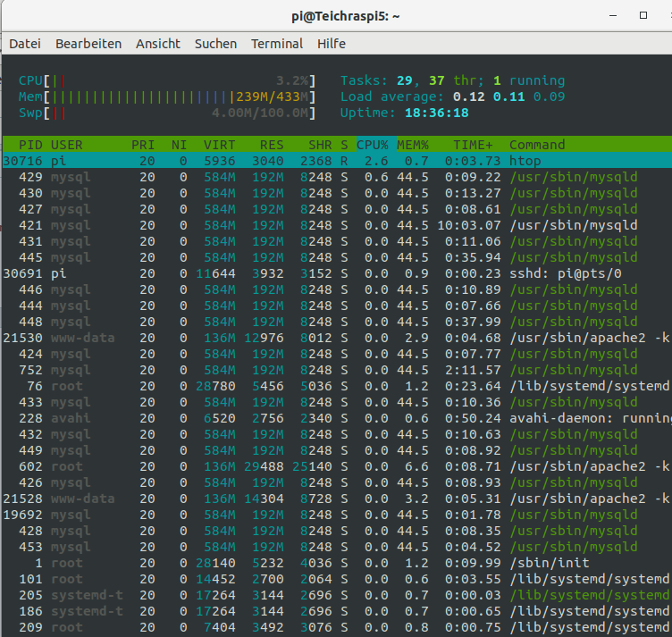Select root process with PID 209
672x637 pixels.
[x=337, y=627]
